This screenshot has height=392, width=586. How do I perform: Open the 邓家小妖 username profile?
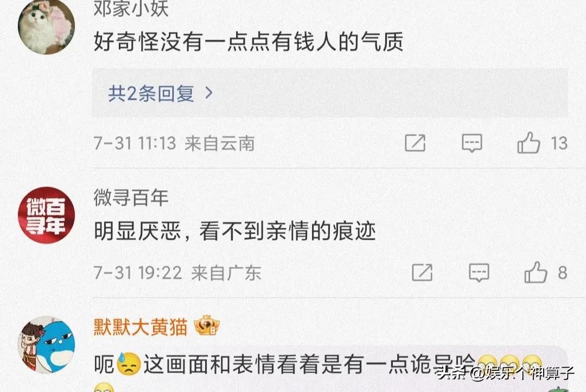click(131, 8)
